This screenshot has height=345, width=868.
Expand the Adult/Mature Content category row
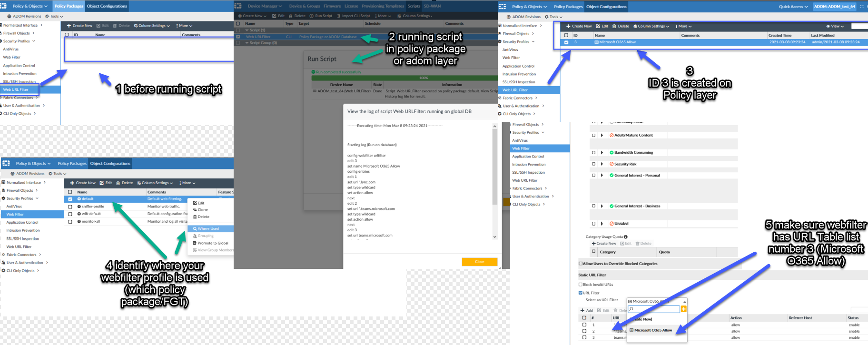602,135
